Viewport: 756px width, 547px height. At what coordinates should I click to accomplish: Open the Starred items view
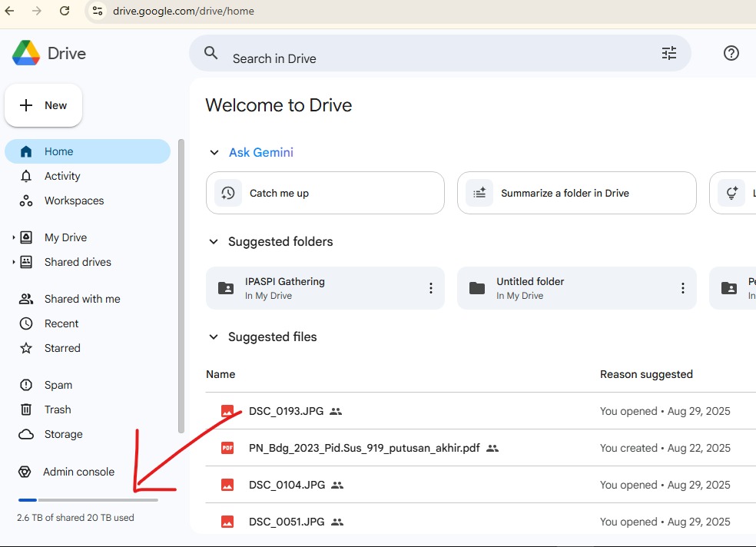coord(62,348)
